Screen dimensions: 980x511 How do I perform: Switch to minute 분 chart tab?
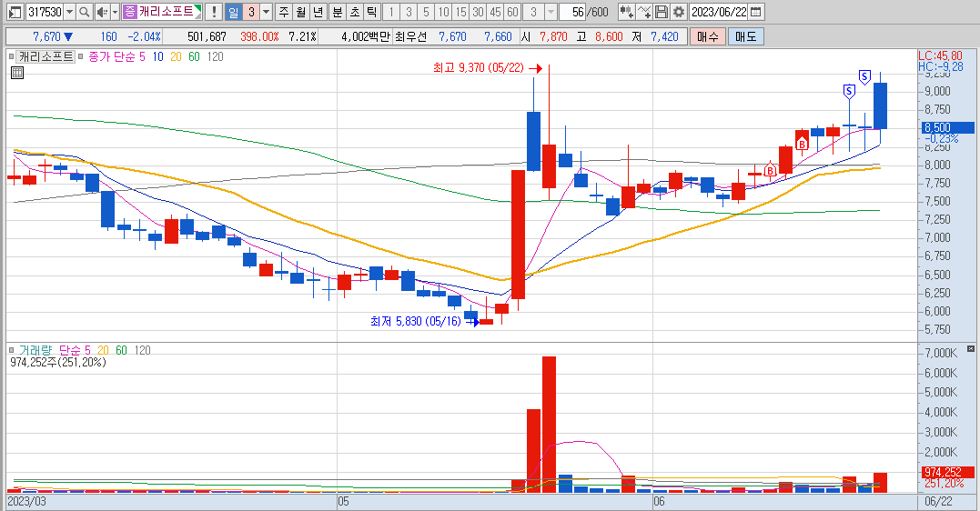[338, 12]
